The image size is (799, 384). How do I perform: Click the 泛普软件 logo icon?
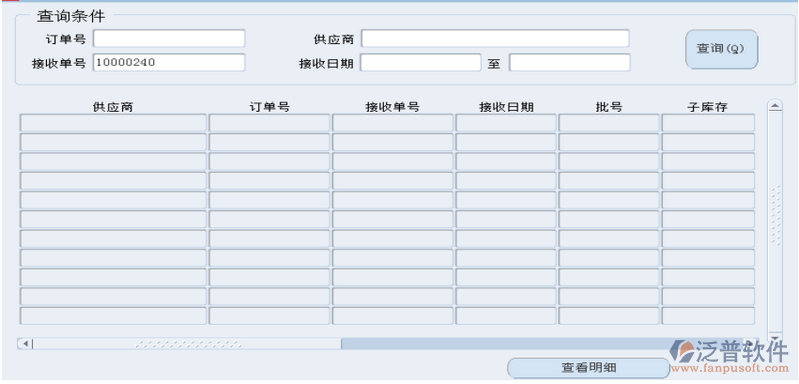pyautogui.click(x=682, y=351)
